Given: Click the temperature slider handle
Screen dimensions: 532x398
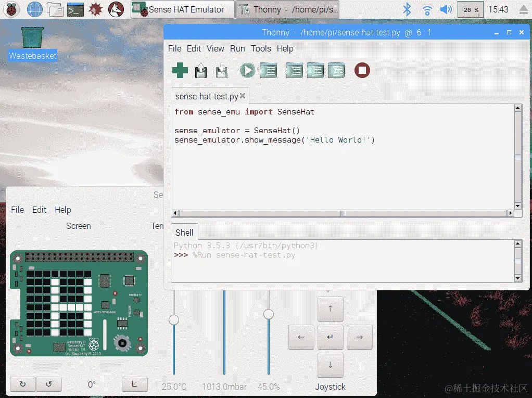Looking at the screenshot, I should [174, 319].
